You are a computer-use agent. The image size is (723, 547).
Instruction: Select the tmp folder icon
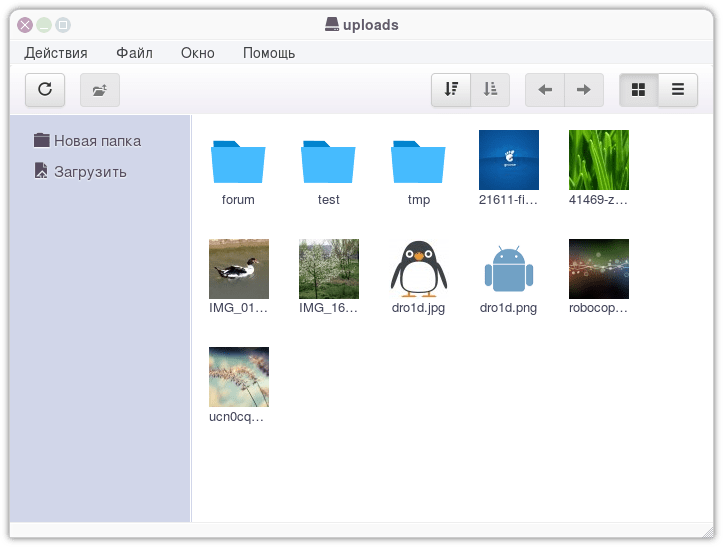(x=418, y=161)
